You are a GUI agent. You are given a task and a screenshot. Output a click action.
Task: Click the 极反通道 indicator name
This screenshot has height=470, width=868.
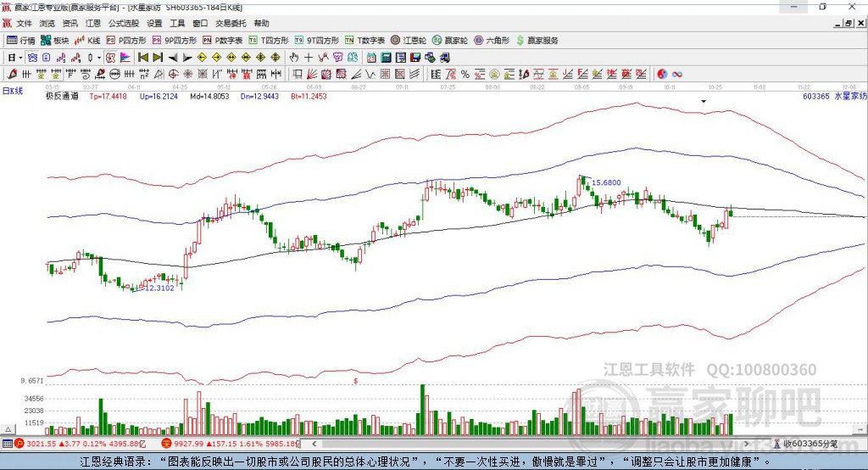click(62, 96)
